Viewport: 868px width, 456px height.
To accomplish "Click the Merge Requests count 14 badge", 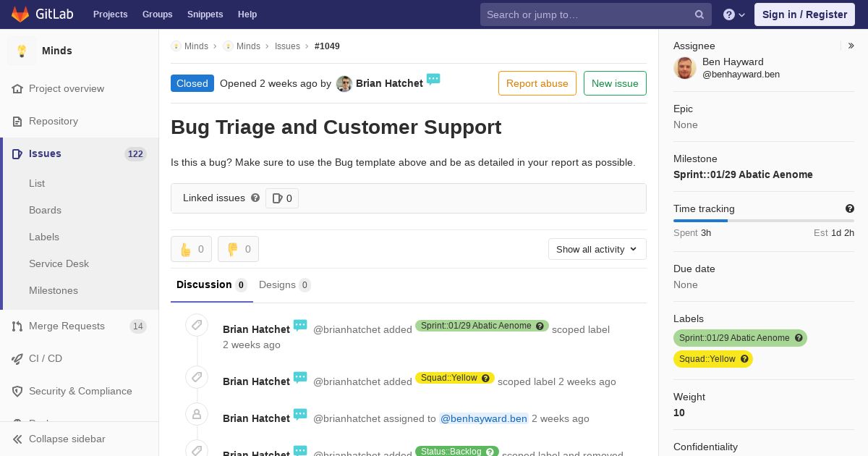I will 137,326.
